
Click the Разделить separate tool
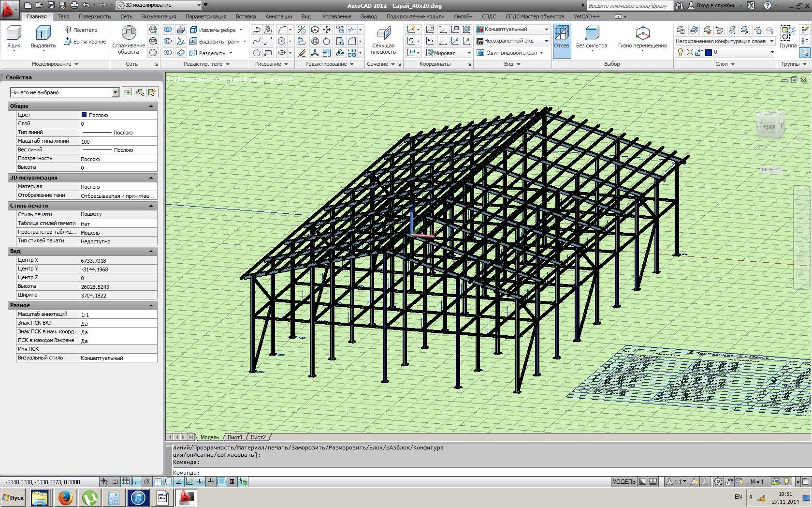click(x=208, y=53)
